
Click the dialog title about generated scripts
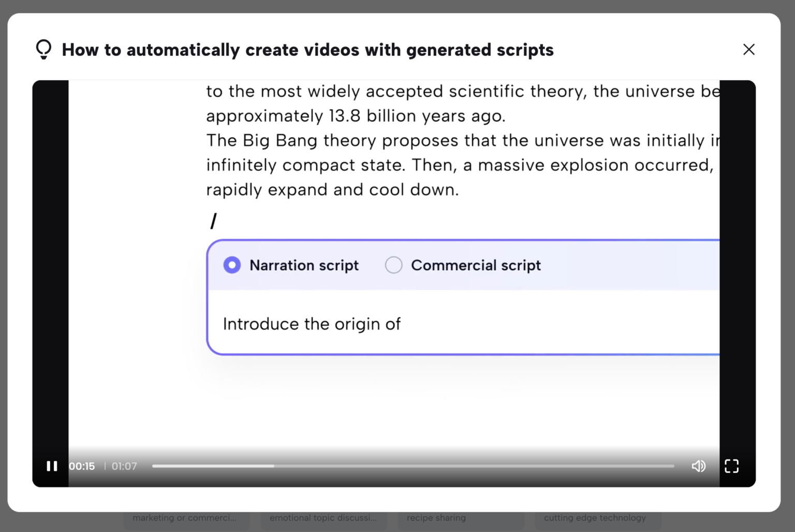coord(307,50)
